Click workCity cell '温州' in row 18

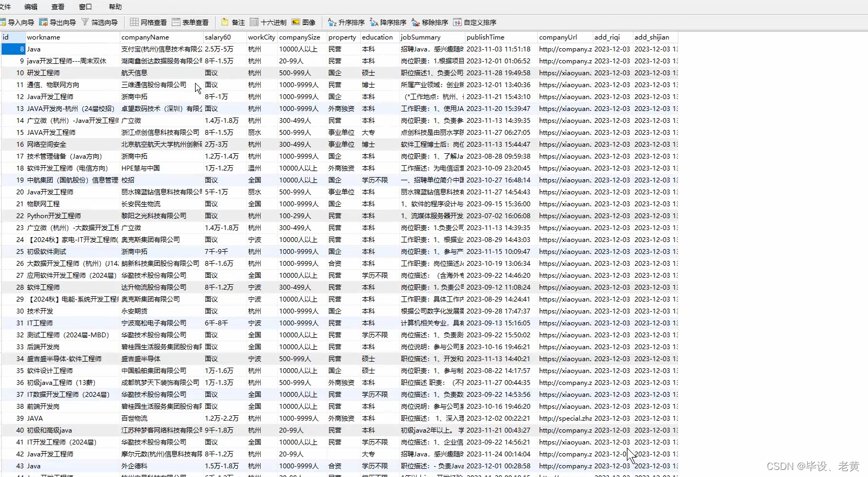(262, 168)
